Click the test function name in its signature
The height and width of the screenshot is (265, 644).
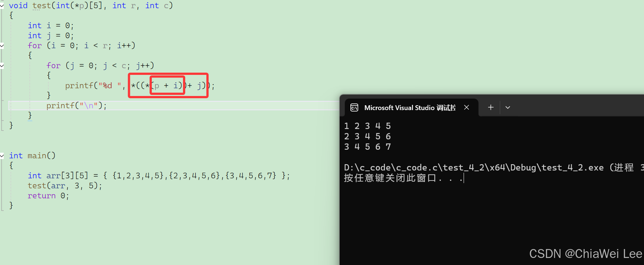pyautogui.click(x=42, y=6)
